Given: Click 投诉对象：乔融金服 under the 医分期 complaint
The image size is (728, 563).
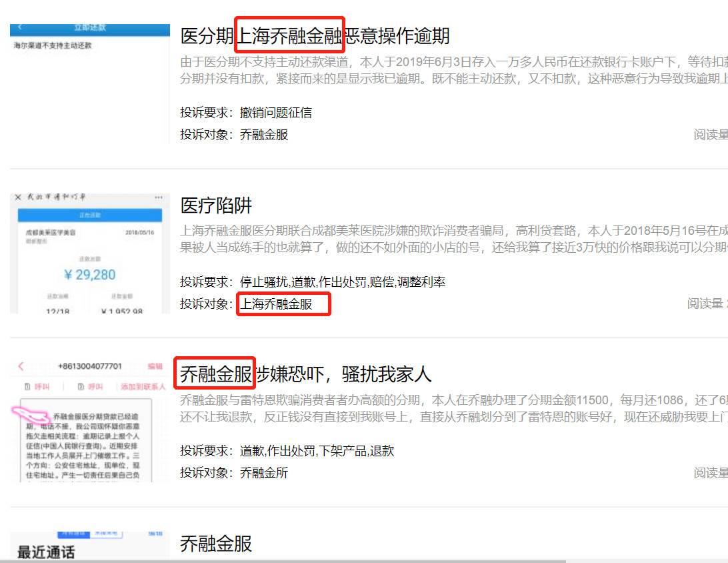Looking at the screenshot, I should point(234,135).
